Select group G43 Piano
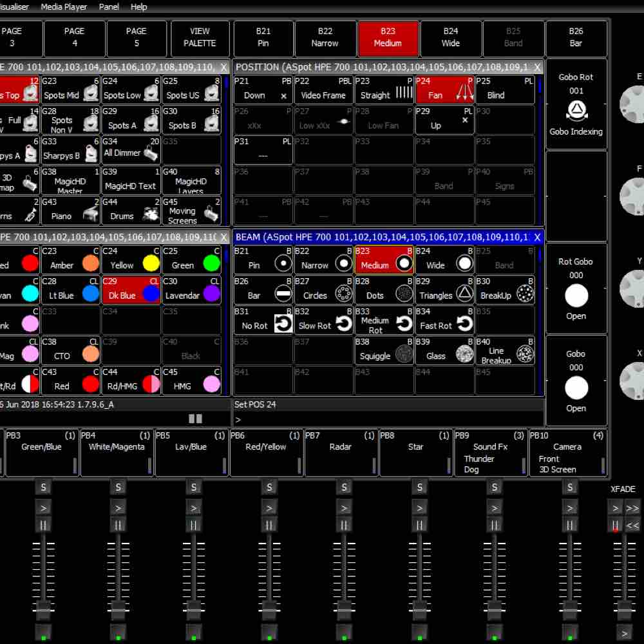 pos(71,211)
